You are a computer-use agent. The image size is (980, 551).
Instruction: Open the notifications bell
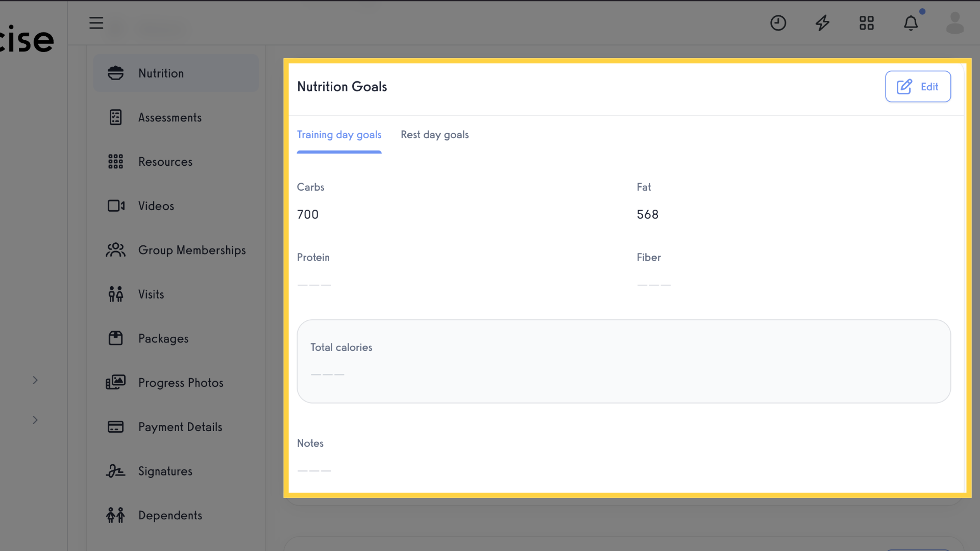point(911,23)
